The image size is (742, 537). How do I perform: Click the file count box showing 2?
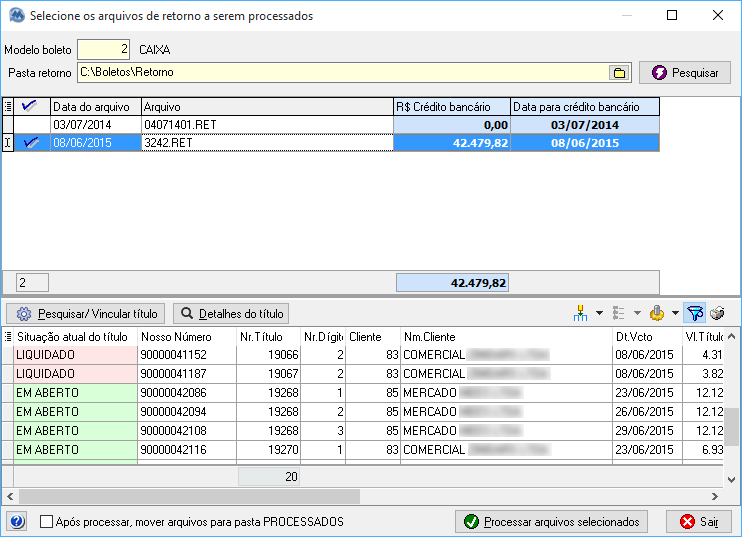point(32,283)
